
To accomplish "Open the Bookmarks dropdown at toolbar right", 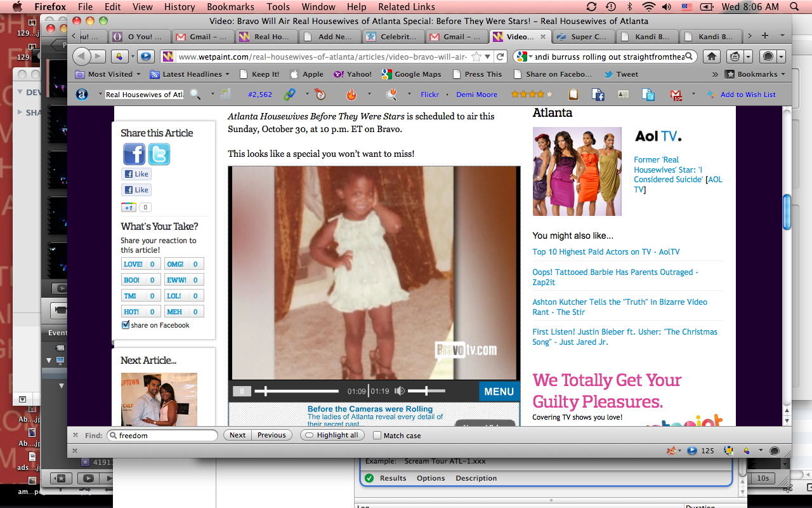I will 756,74.
